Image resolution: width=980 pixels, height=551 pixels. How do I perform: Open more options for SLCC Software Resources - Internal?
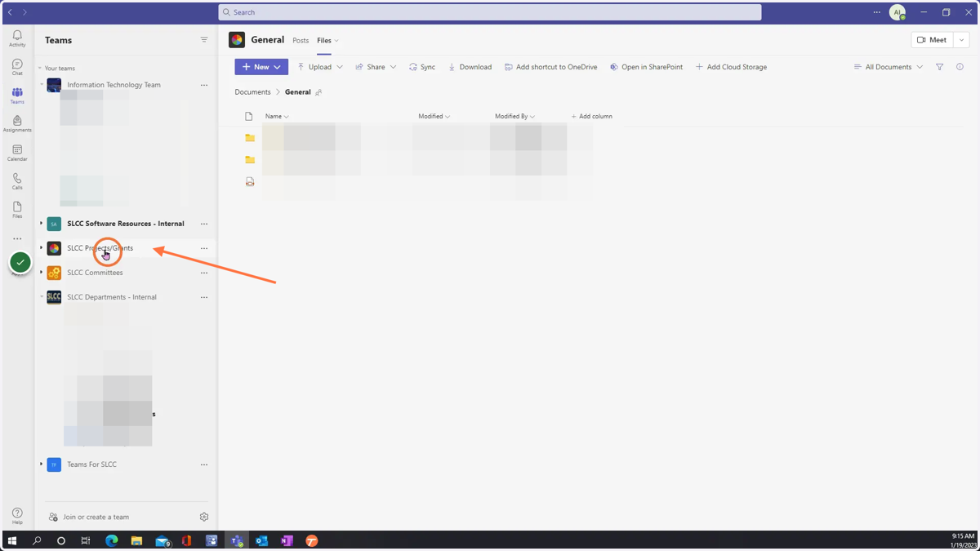click(x=204, y=224)
